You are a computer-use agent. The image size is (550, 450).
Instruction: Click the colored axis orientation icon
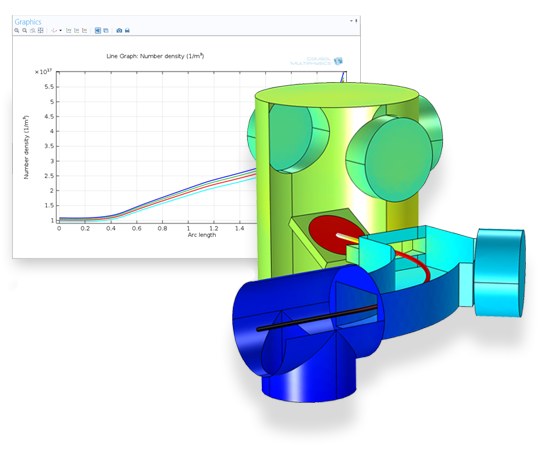pyautogui.click(x=54, y=31)
